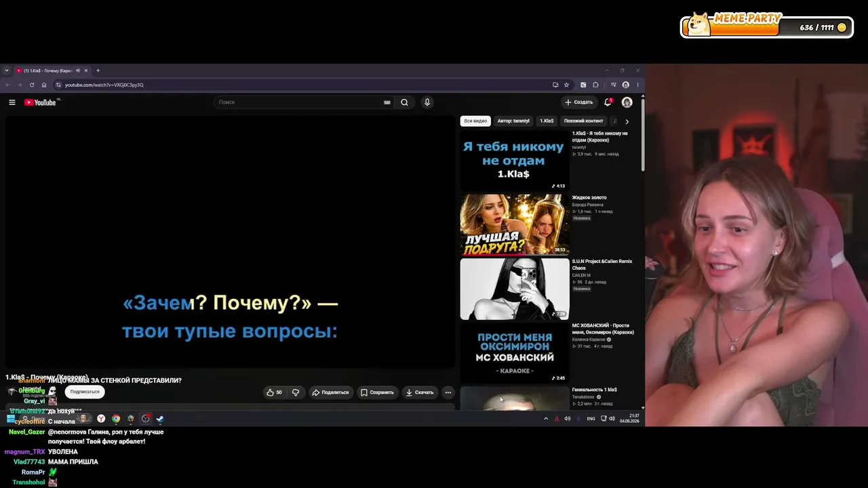Mute the tab via its speaker icon

(x=78, y=70)
